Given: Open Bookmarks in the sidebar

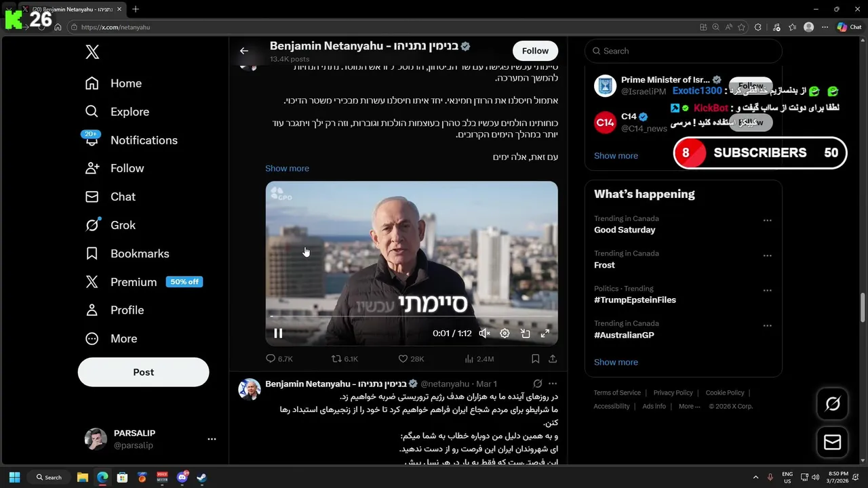Looking at the screenshot, I should 127,253.
